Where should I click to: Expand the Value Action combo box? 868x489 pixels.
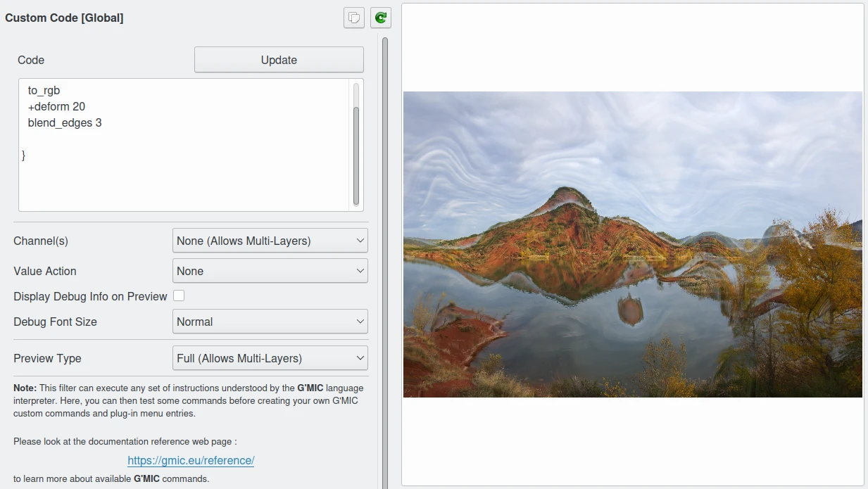(270, 271)
